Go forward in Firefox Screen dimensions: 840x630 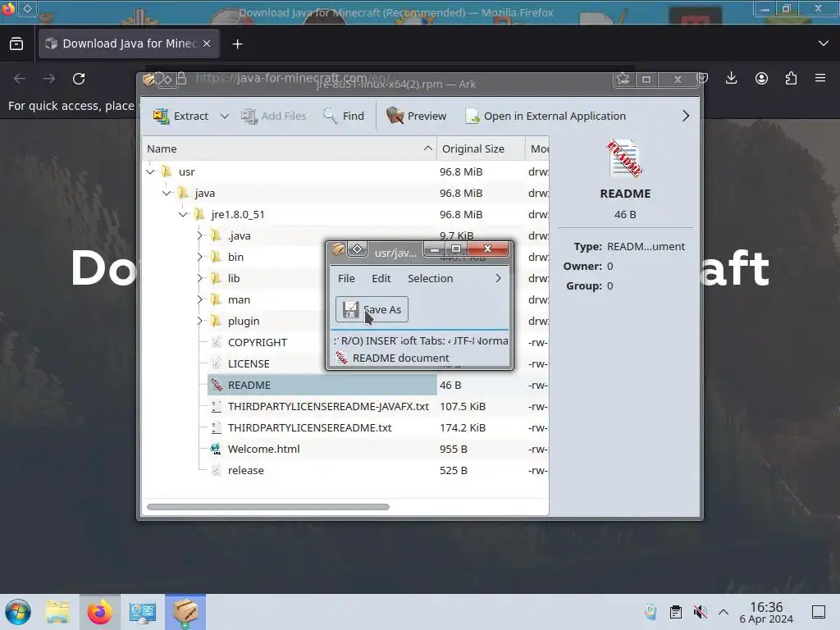[49, 79]
